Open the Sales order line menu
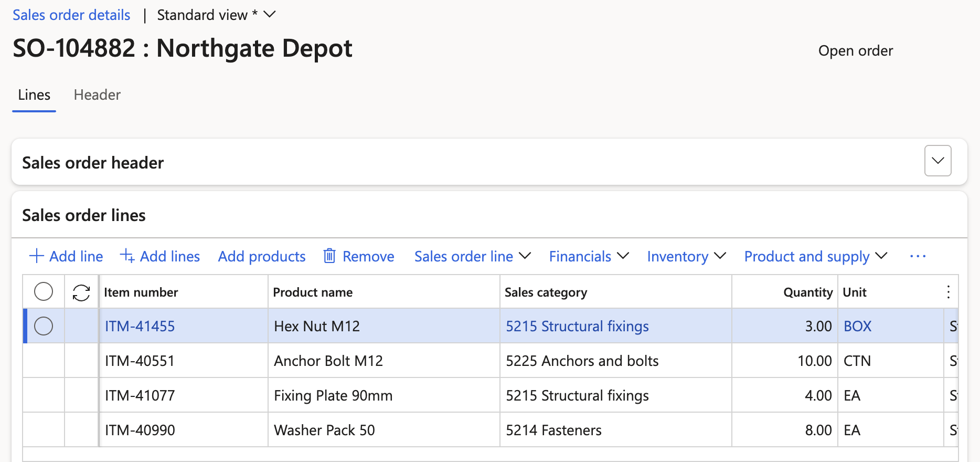 473,256
